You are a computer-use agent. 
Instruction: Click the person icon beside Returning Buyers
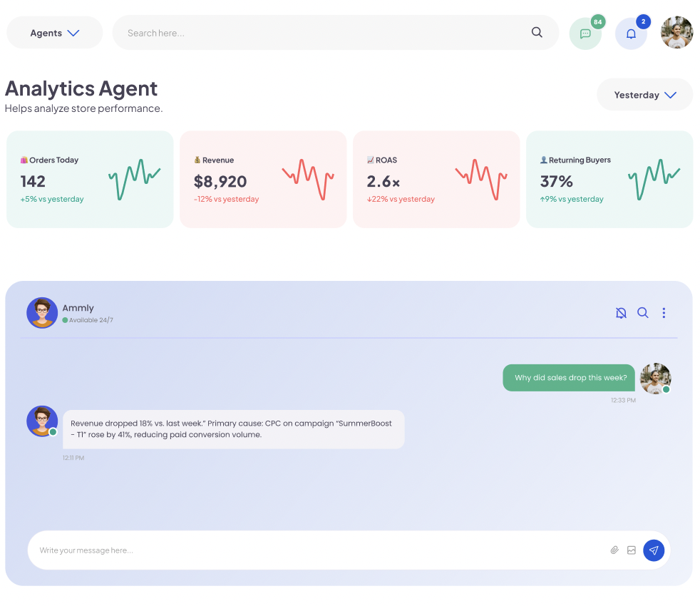click(544, 160)
